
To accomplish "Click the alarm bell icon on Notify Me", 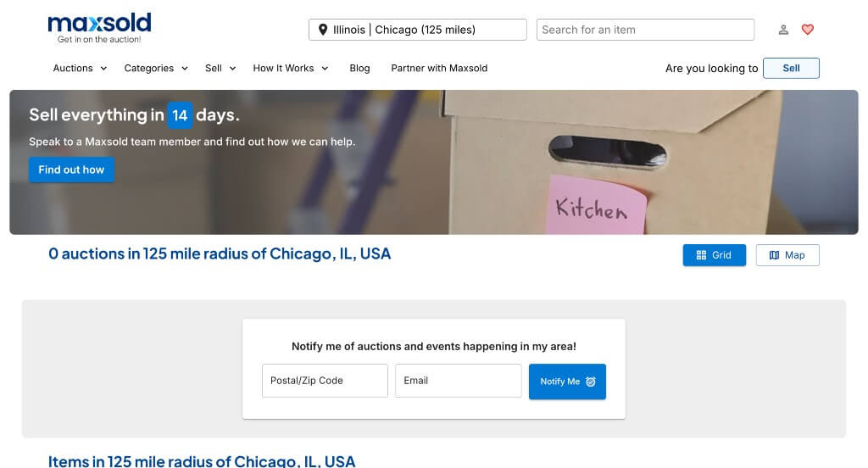I will 591,382.
